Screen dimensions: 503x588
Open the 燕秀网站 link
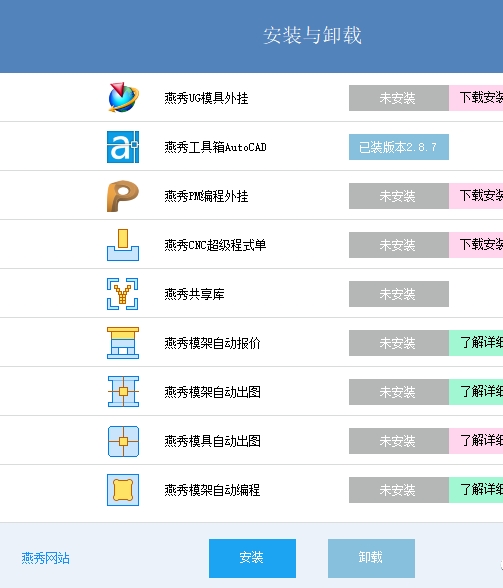coord(45,558)
